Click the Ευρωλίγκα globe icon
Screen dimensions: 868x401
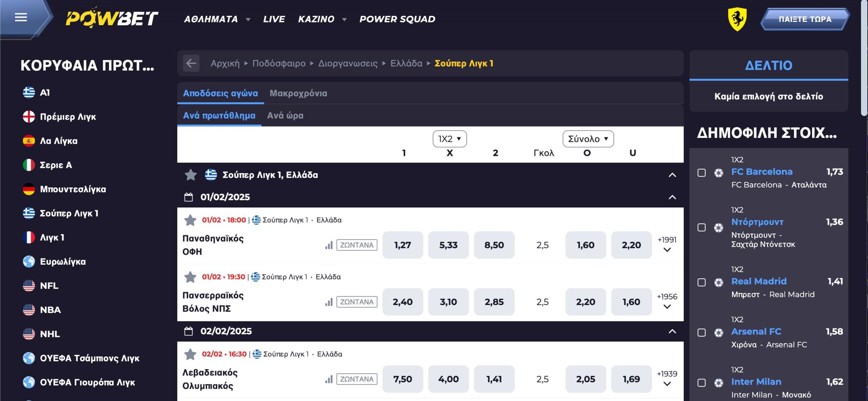(x=29, y=262)
